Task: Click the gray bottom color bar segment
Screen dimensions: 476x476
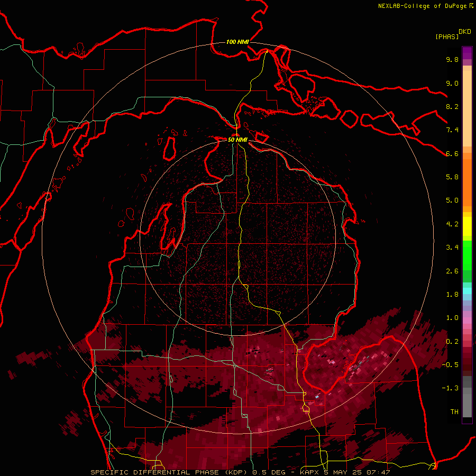Action: 467,407
